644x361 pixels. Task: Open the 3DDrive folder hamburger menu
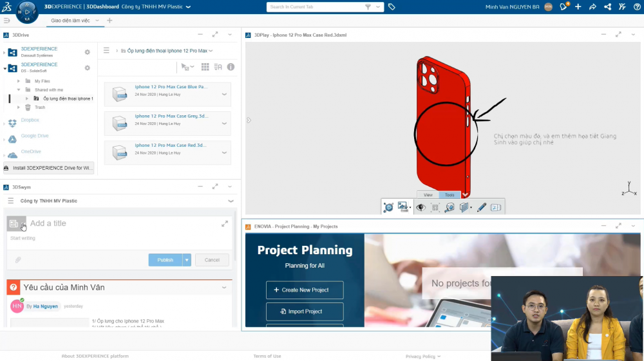point(106,50)
